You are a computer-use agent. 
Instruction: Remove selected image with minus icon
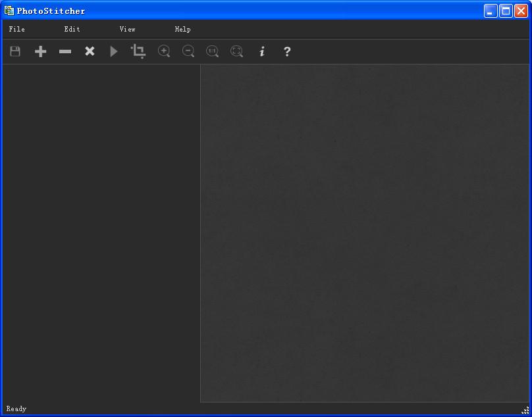[65, 51]
